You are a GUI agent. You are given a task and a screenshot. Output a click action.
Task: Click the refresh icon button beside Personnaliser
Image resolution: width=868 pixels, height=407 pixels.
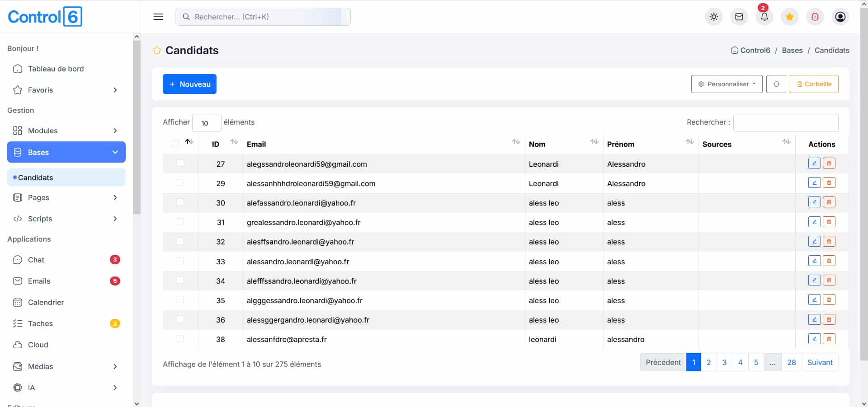(776, 84)
